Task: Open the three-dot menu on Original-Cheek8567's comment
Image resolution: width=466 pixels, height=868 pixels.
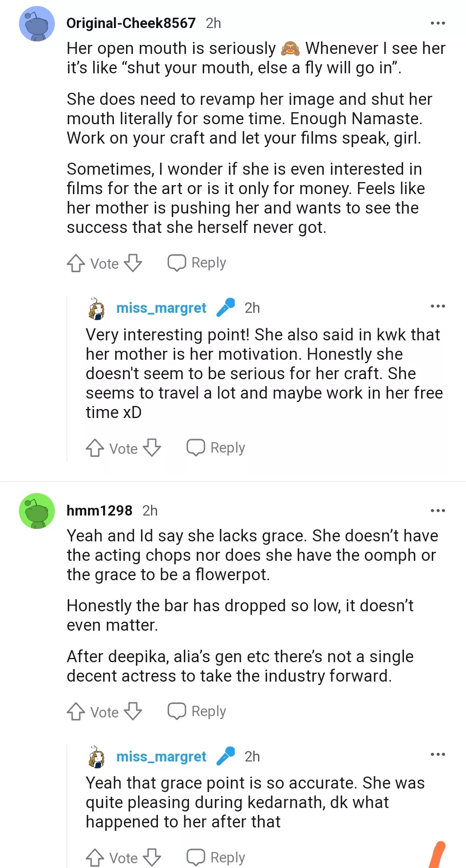Action: tap(438, 22)
